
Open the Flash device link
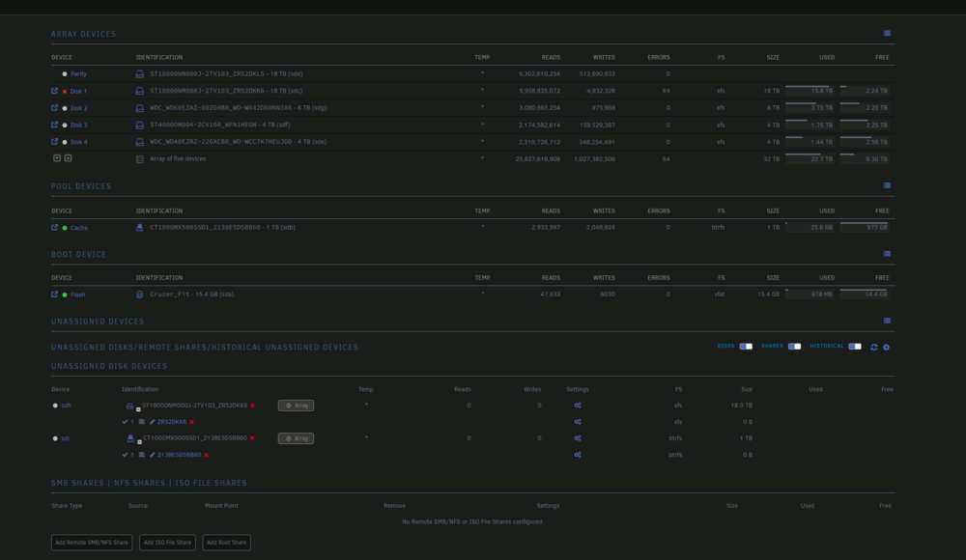(77, 294)
